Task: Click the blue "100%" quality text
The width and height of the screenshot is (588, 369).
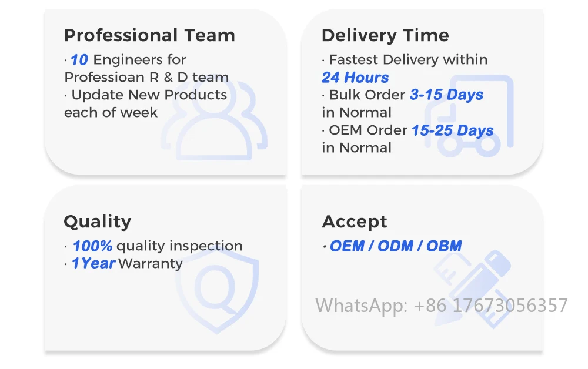Action: tap(92, 246)
